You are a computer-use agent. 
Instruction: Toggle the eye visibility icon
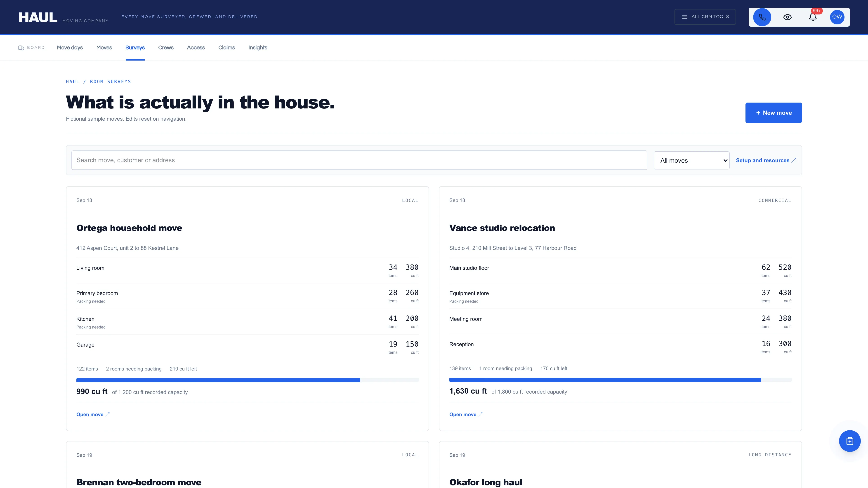788,17
